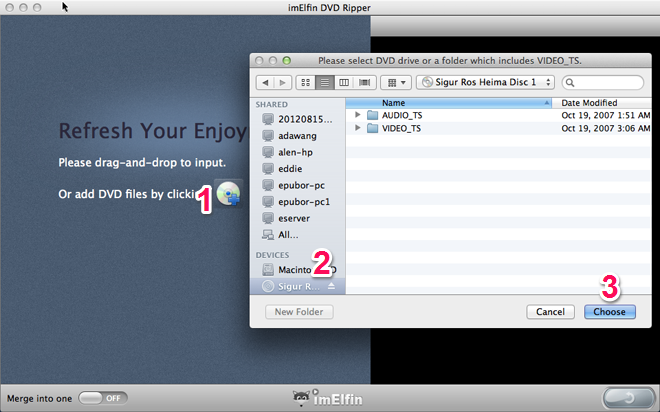Image resolution: width=660 pixels, height=412 pixels.
Task: Click the Merge into one label
Action: [39, 399]
